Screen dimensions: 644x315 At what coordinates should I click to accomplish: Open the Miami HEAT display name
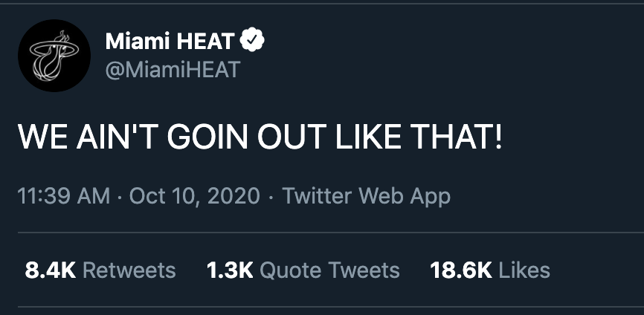point(170,41)
